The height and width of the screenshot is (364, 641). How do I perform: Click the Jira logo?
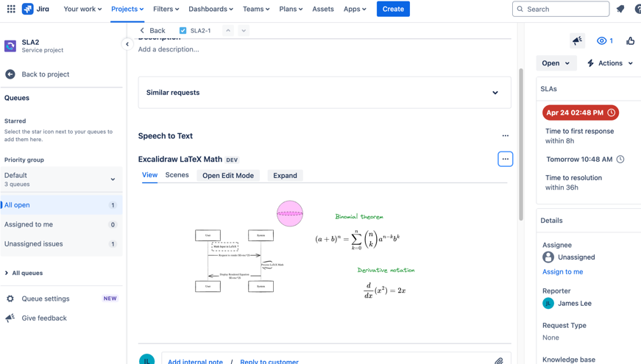click(x=35, y=9)
